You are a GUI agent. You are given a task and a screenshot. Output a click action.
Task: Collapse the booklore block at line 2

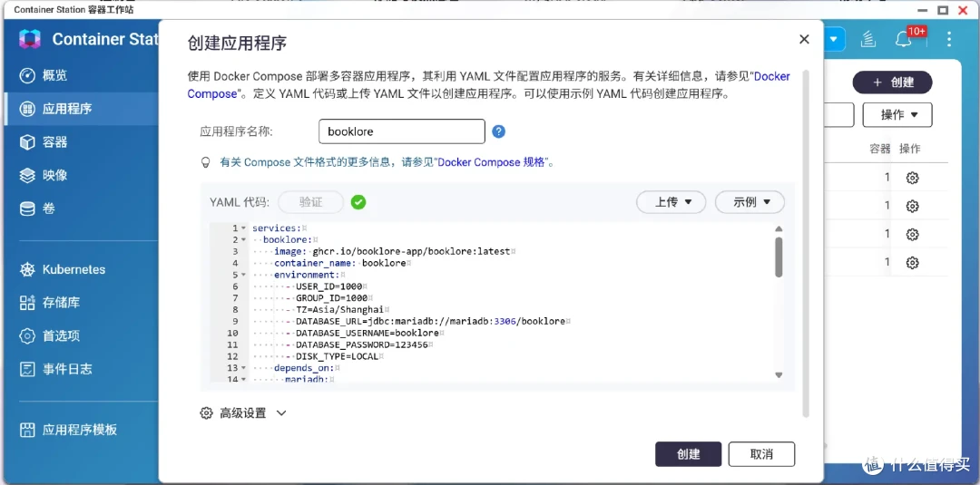pyautogui.click(x=244, y=239)
